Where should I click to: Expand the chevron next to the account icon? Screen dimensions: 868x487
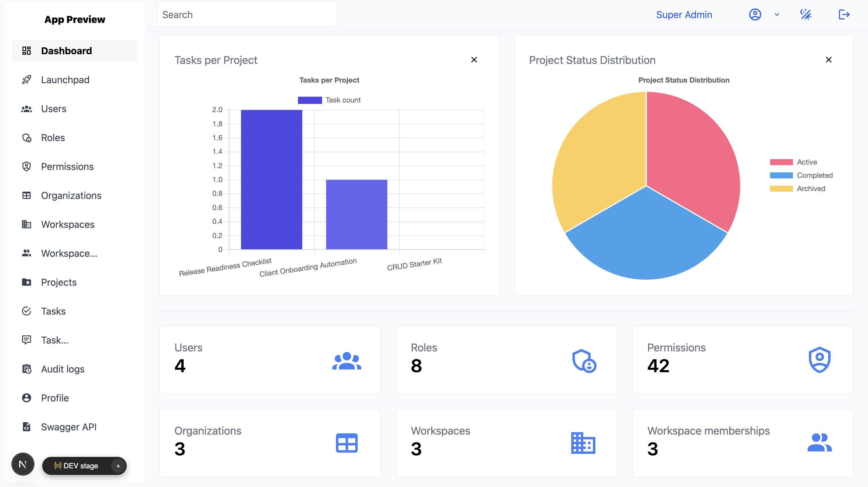[777, 14]
